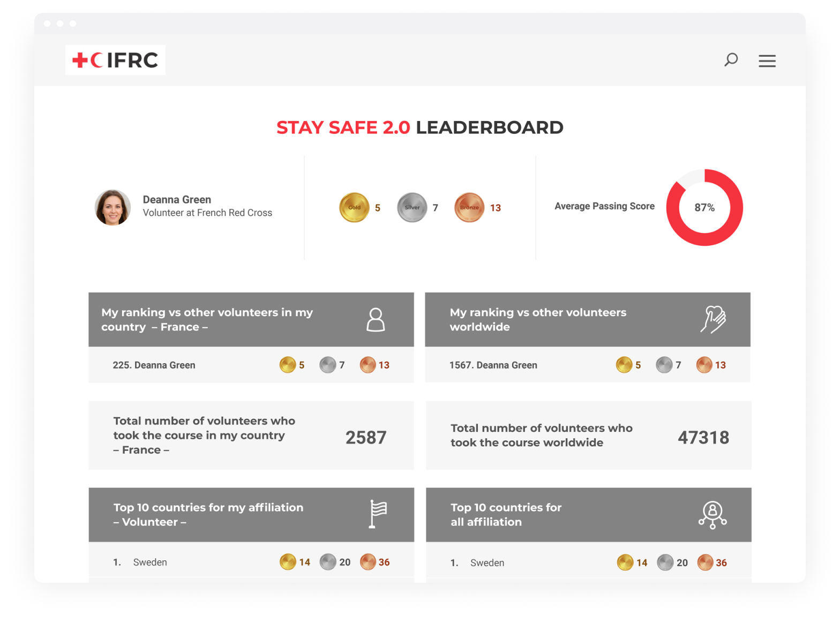Click the large Silver medal badge
The image size is (840, 617).
[x=412, y=207]
